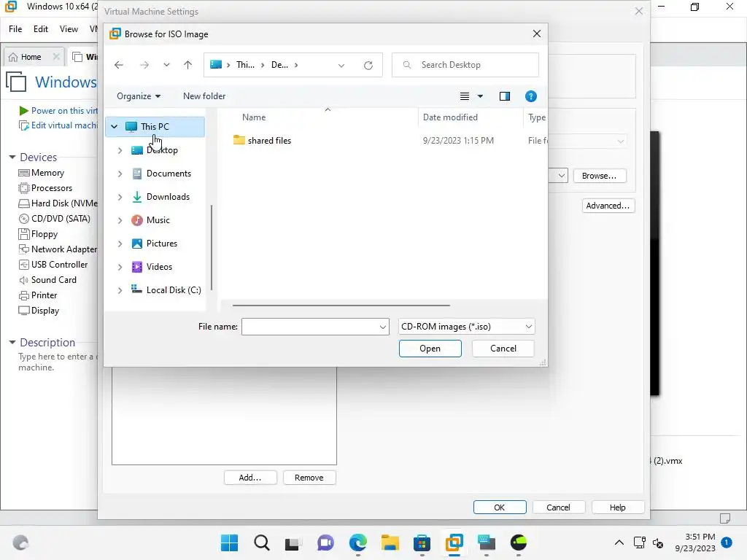Open the Organize menu
Viewport: 747px width, 560px height.
coord(138,96)
